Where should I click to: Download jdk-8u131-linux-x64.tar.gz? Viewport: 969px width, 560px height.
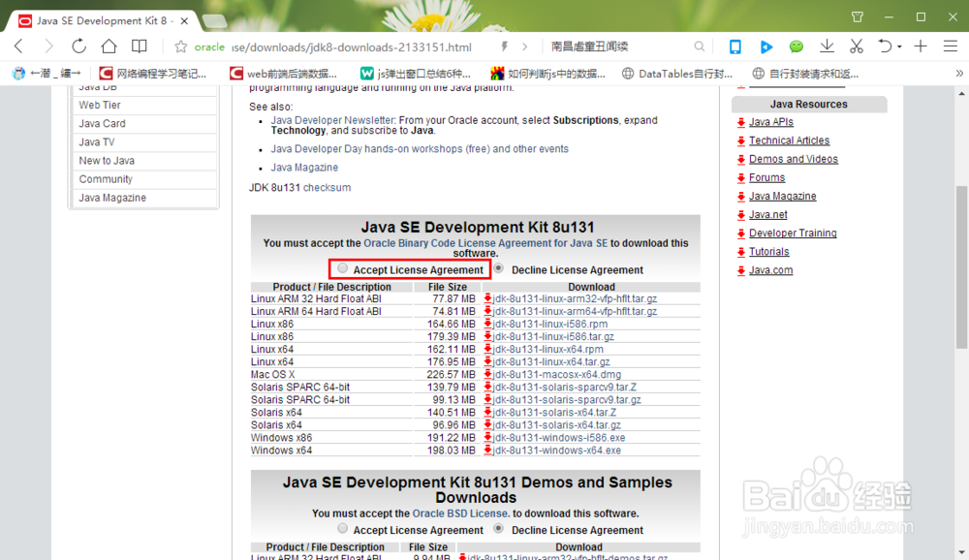(551, 361)
